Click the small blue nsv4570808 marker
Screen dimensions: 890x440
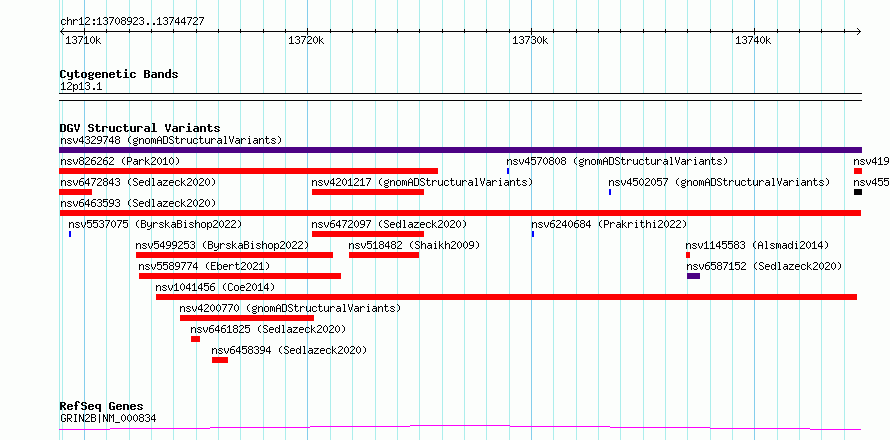pyautogui.click(x=508, y=171)
